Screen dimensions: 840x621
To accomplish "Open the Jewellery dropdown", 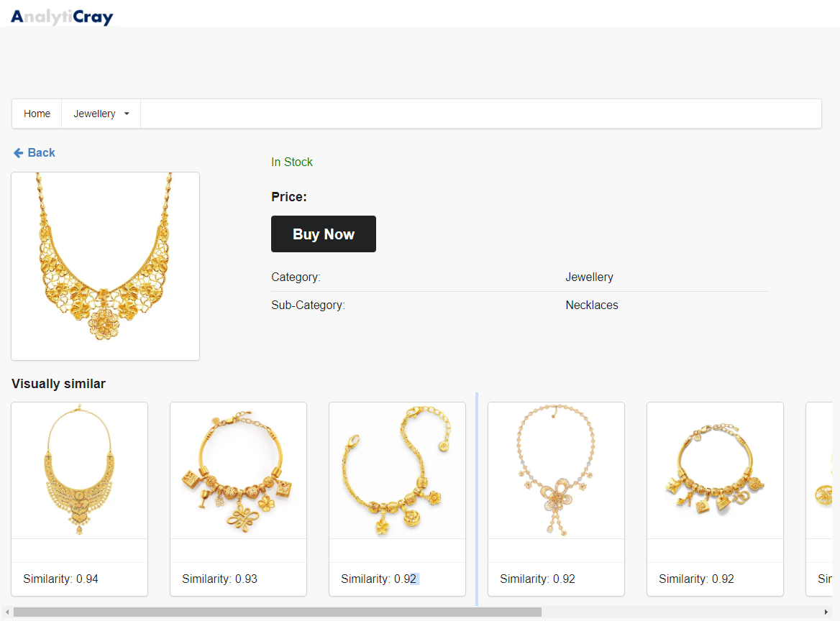I will click(x=101, y=114).
